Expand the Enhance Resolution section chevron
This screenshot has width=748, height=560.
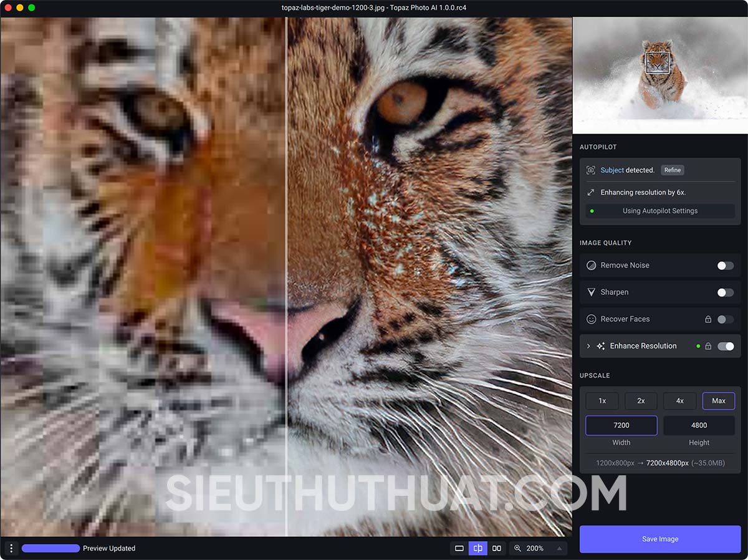[x=588, y=346]
